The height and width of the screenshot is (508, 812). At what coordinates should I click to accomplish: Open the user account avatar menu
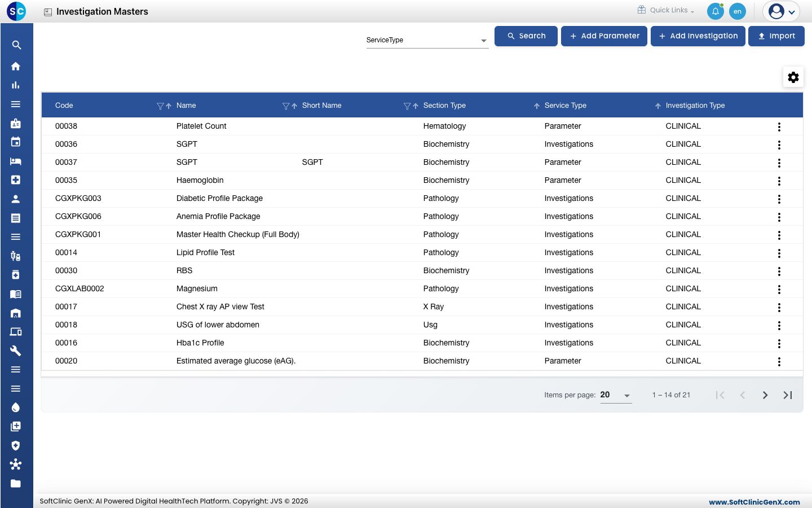click(782, 11)
